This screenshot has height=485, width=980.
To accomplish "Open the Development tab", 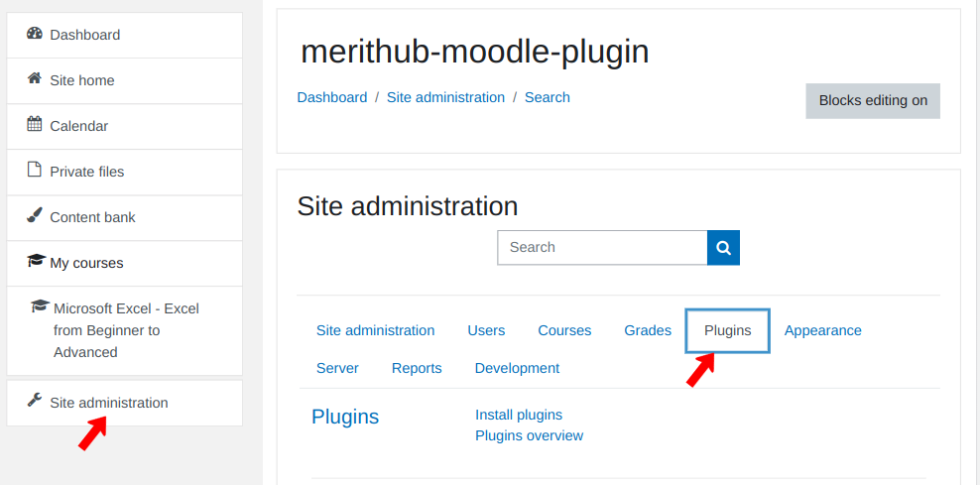I will coord(517,368).
